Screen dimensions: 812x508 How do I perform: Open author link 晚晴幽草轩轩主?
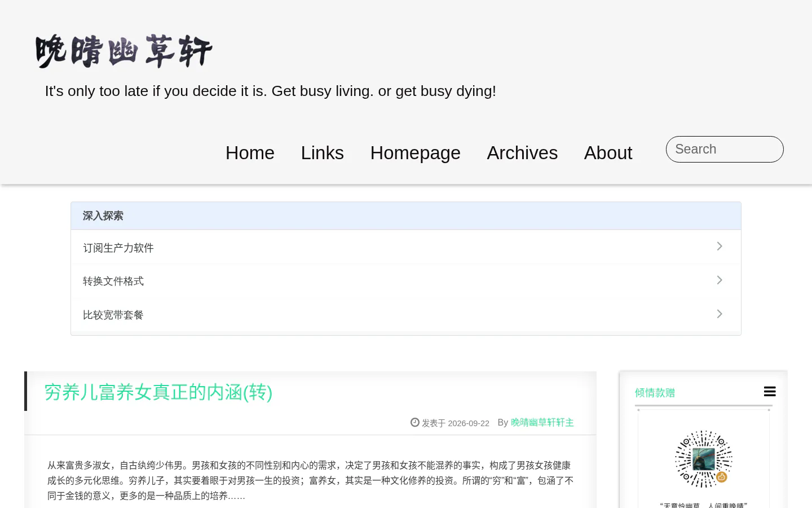pos(542,422)
